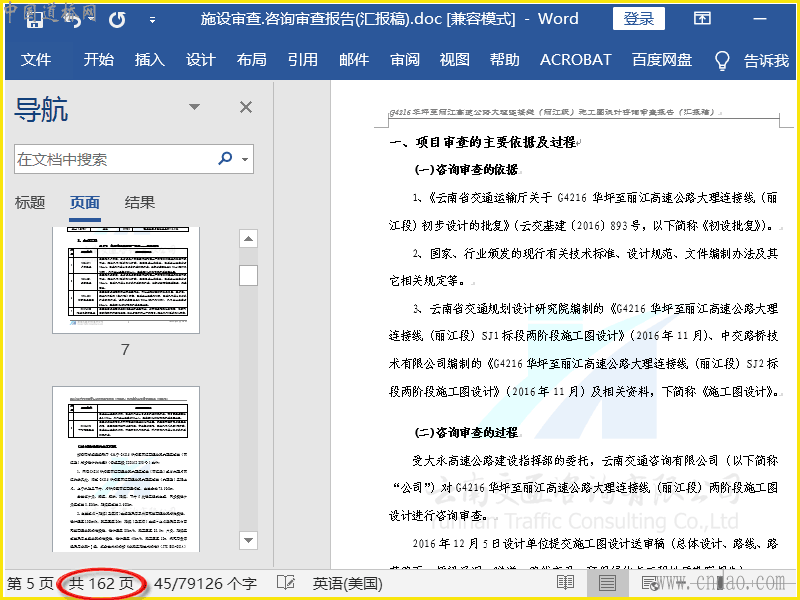The height and width of the screenshot is (600, 800).
Task: Click the 第 5 页 page indicator
Action: 30,583
